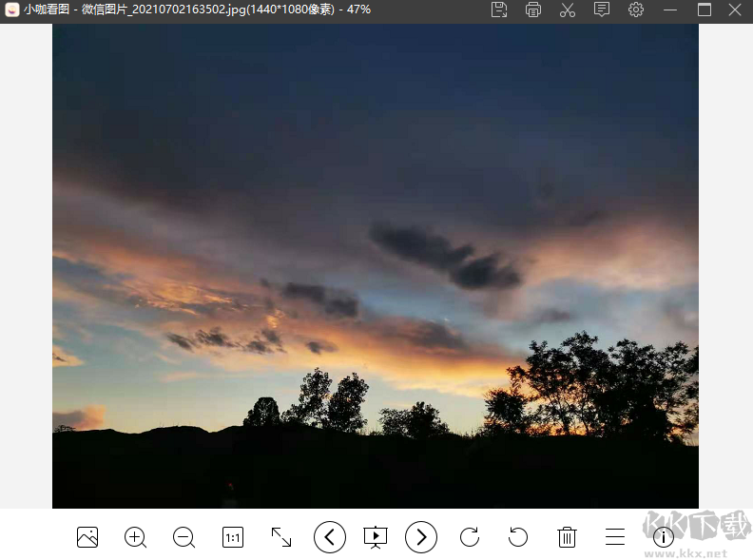Click the Save As icon in title bar
The image size is (753, 560).
[499, 10]
